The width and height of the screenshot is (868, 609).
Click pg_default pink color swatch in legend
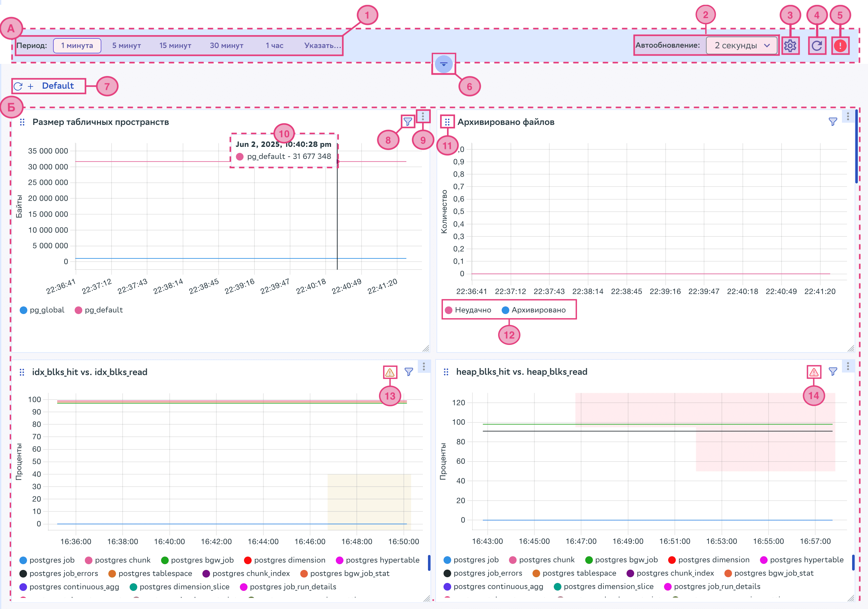pos(78,310)
